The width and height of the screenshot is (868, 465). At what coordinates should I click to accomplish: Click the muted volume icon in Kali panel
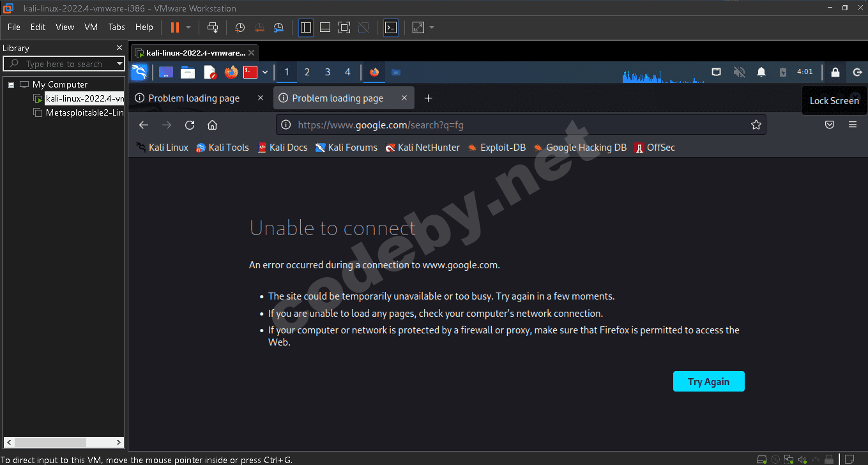coord(740,72)
